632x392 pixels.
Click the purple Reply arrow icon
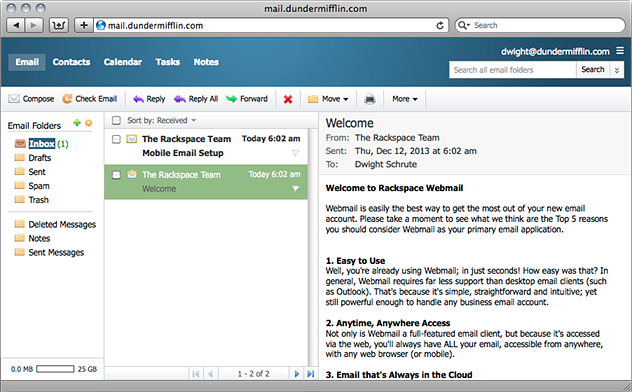[138, 99]
